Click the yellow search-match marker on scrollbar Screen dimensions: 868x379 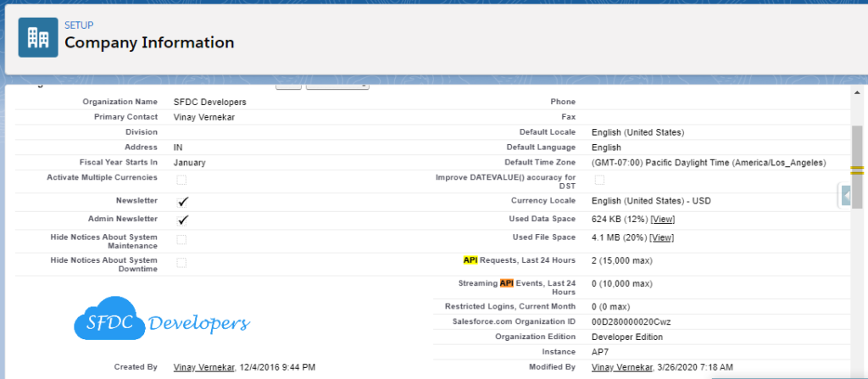(857, 170)
